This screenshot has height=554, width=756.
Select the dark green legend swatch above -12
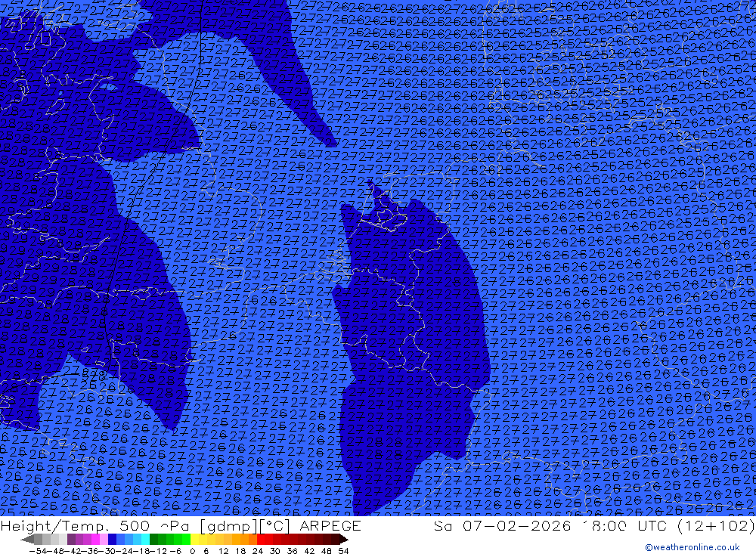(x=153, y=540)
